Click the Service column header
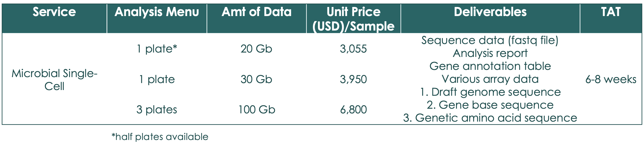Image resolution: width=644 pixels, height=148 pixels. click(54, 12)
